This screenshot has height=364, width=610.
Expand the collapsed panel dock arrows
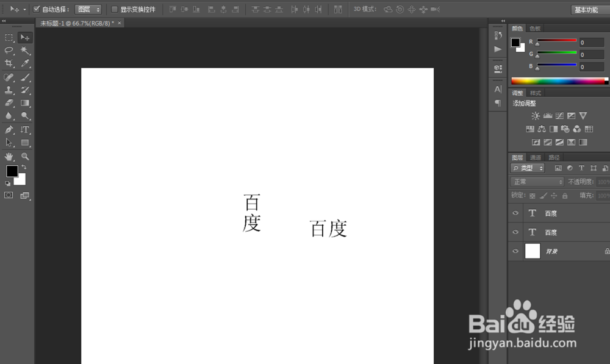(x=503, y=21)
